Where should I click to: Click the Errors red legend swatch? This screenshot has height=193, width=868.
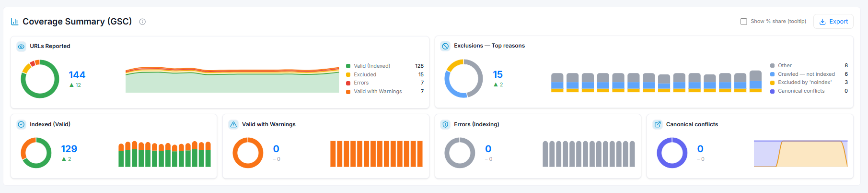coord(348,83)
